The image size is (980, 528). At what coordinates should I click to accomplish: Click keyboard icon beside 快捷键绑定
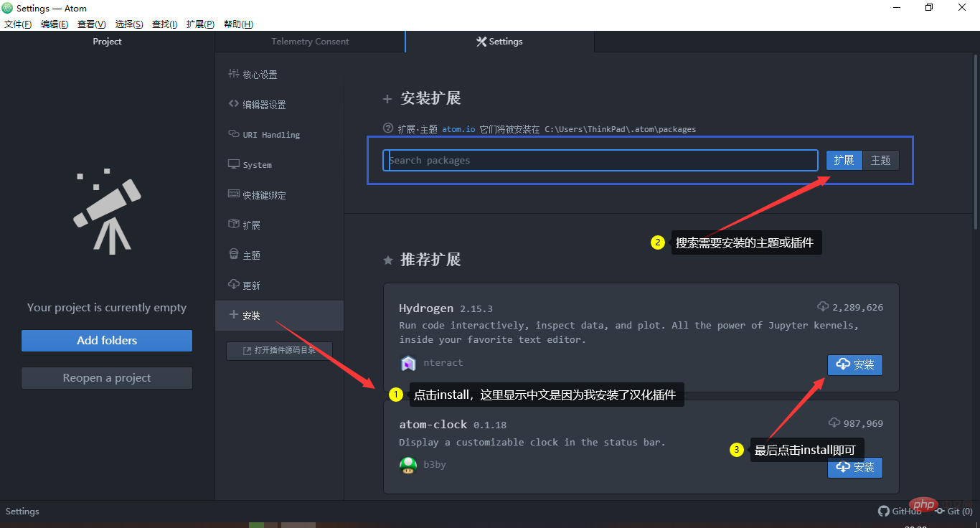pyautogui.click(x=233, y=194)
